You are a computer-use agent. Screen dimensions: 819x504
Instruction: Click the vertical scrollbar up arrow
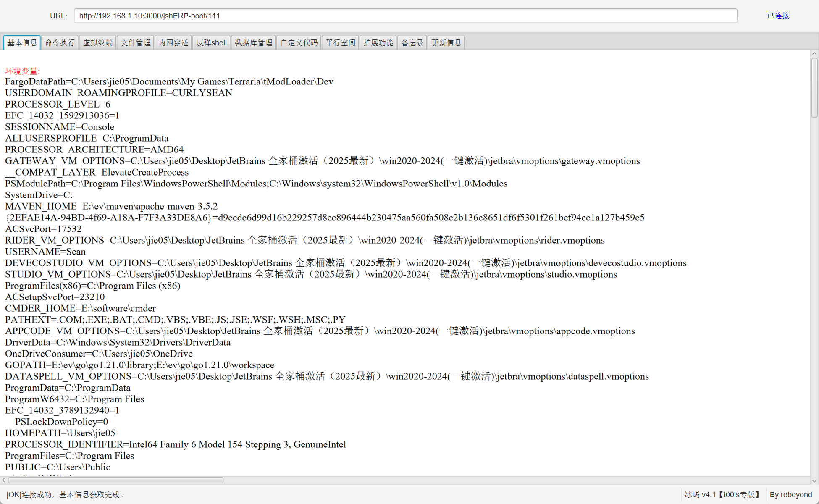(x=814, y=54)
